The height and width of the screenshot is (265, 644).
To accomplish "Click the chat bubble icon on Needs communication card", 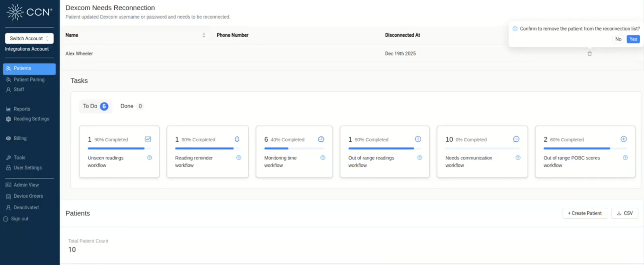I will pos(516,139).
